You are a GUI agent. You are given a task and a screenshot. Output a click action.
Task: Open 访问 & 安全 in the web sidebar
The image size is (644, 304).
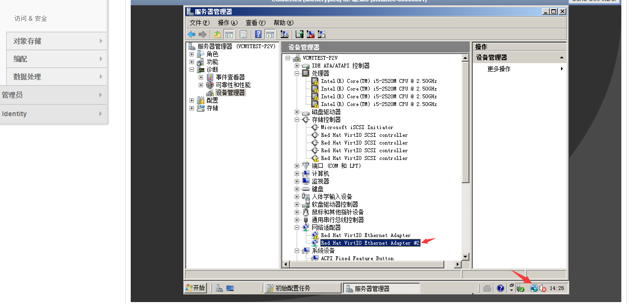click(x=31, y=18)
